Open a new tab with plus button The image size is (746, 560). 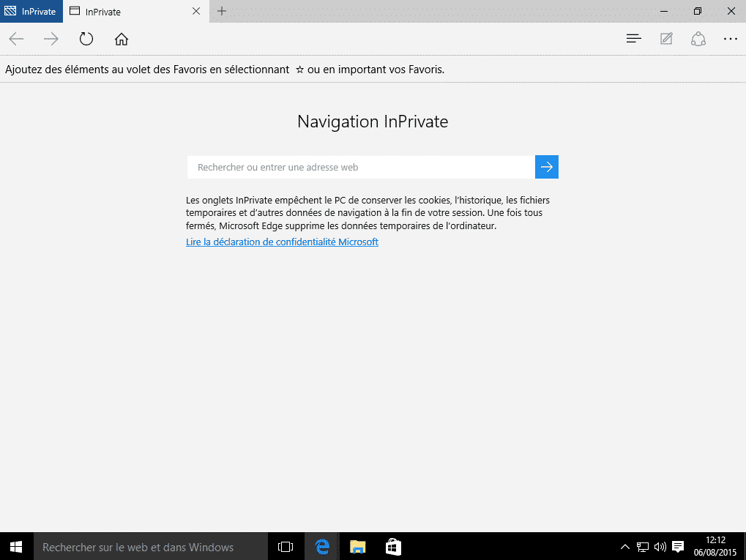coord(222,11)
